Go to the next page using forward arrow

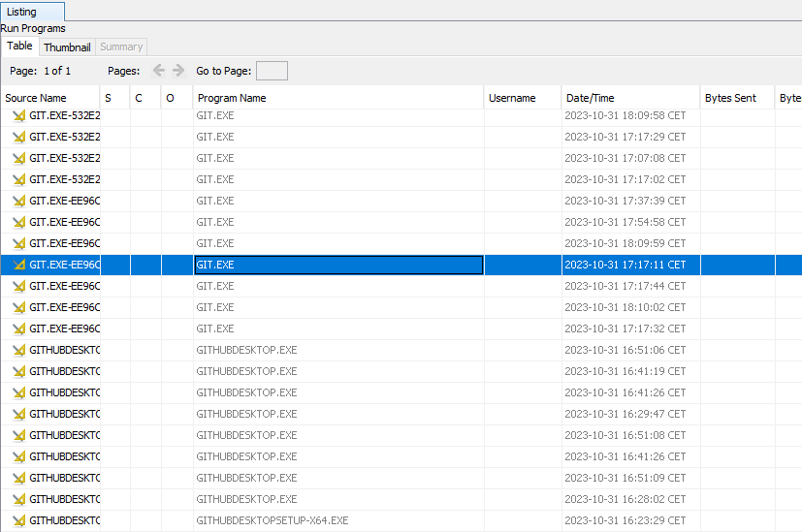click(x=178, y=71)
